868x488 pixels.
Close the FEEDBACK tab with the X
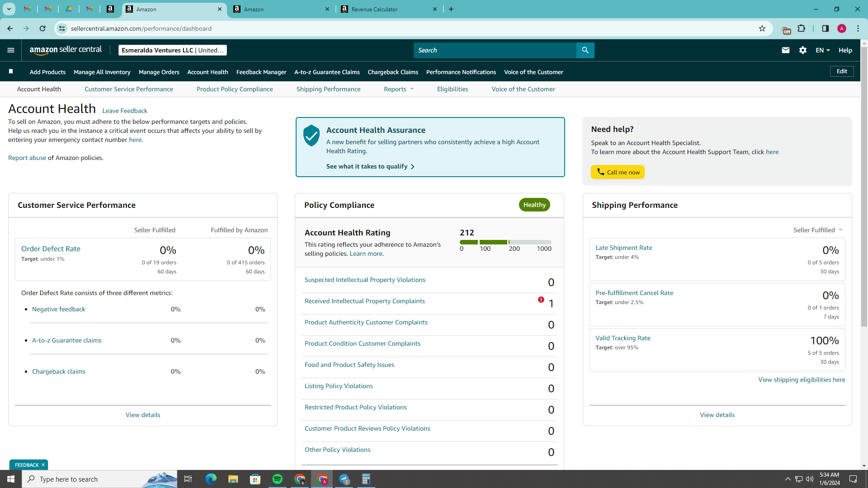pyautogui.click(x=43, y=465)
